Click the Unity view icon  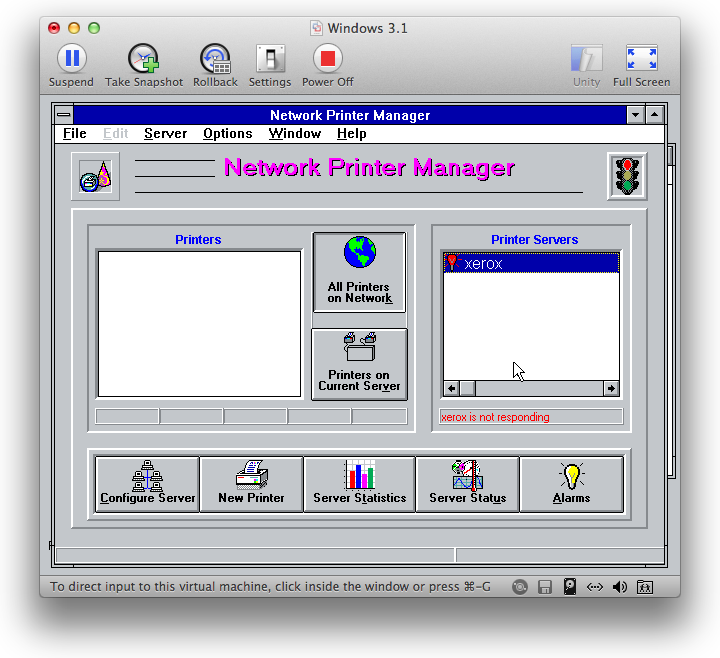586,59
